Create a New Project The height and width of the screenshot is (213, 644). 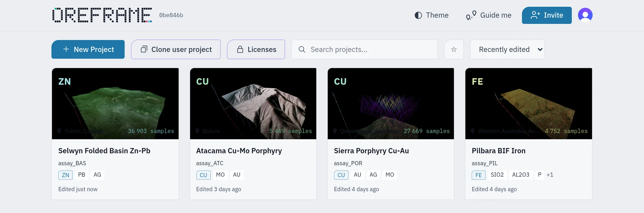pyautogui.click(x=88, y=49)
